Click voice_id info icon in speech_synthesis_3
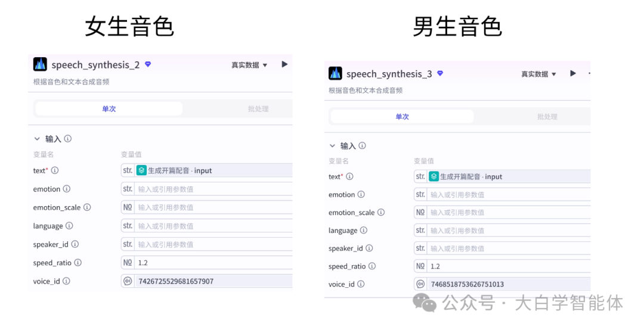 [x=361, y=284]
